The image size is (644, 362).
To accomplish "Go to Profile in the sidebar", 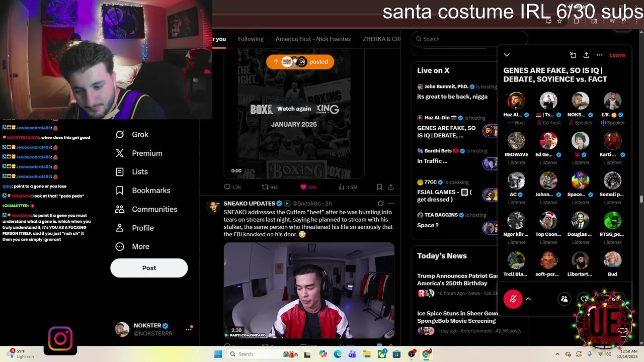I will tap(134, 228).
